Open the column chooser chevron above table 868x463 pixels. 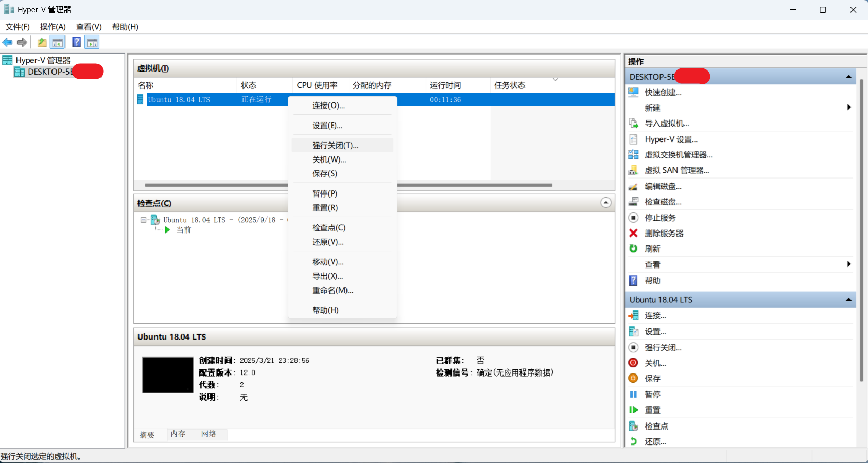tap(555, 79)
